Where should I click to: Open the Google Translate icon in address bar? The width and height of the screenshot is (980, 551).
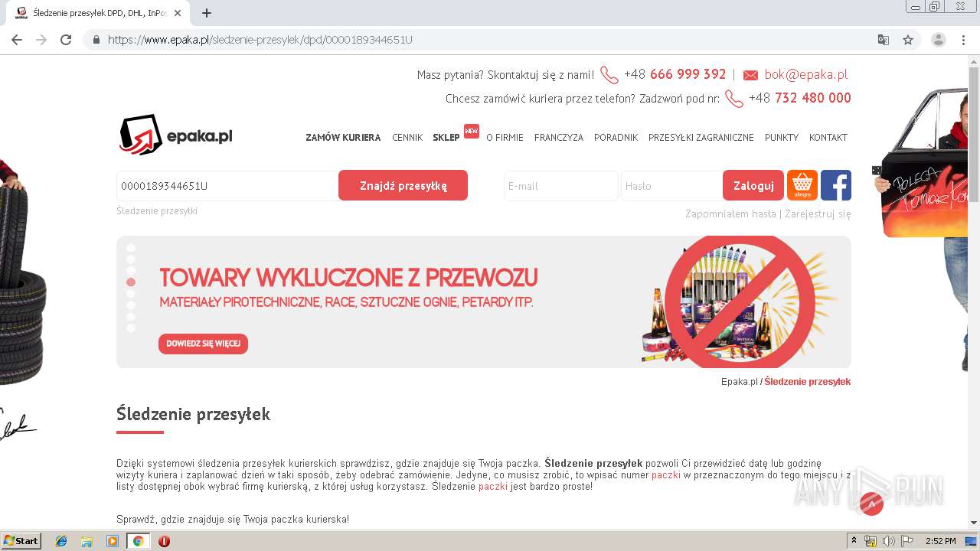click(884, 40)
